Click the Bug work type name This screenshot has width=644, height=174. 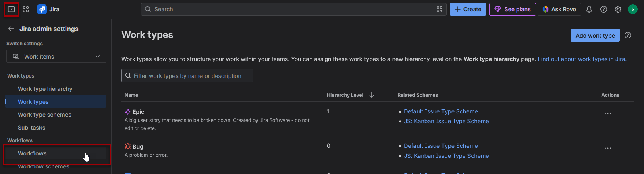[138, 147]
